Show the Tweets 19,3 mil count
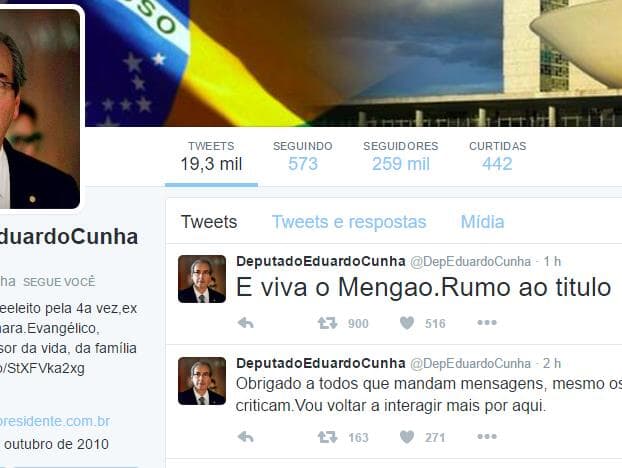The width and height of the screenshot is (622, 468). [211, 157]
